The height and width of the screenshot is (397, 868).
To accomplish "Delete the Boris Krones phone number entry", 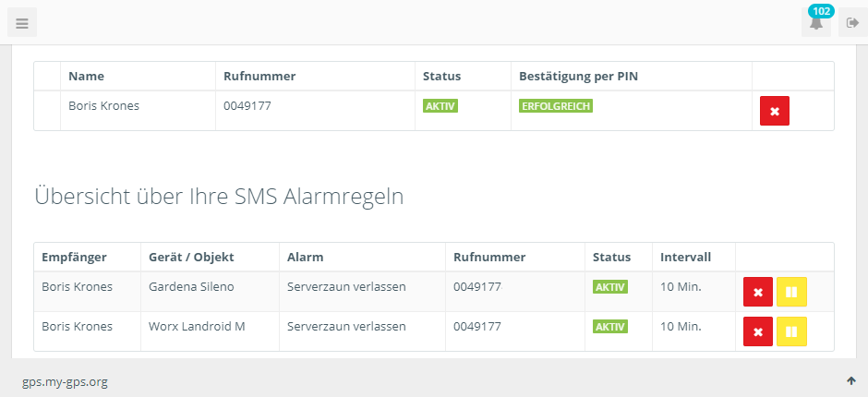I will pyautogui.click(x=775, y=111).
